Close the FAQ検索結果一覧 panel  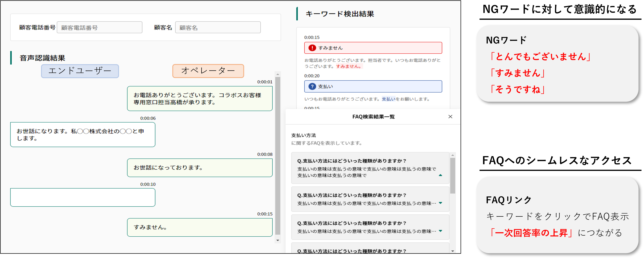click(450, 116)
